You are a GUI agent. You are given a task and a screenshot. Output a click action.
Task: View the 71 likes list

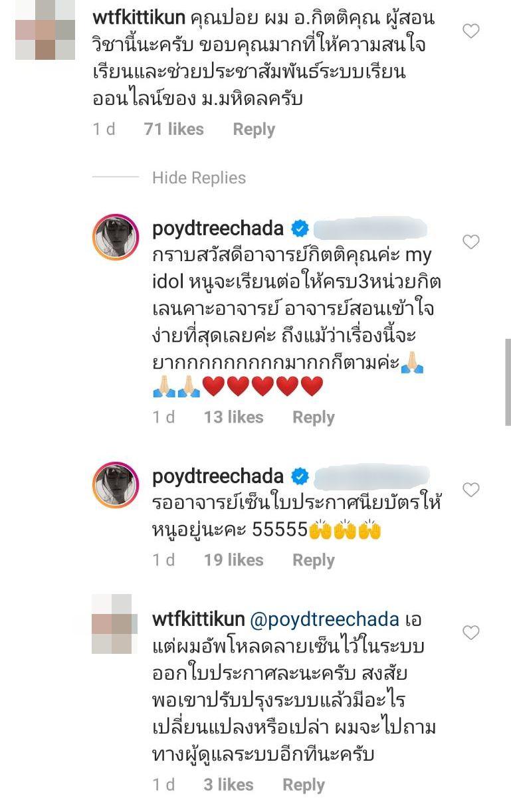(174, 129)
